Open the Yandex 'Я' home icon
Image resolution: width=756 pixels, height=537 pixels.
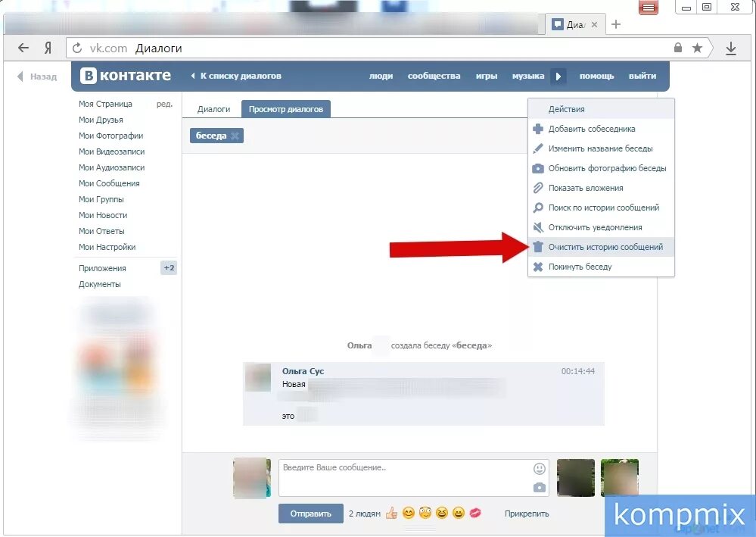pos(48,48)
